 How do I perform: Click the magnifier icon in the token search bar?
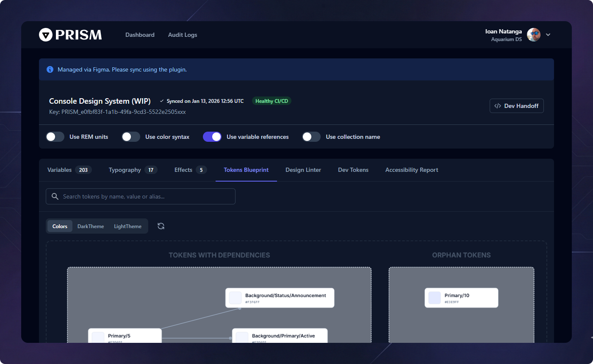tap(55, 196)
